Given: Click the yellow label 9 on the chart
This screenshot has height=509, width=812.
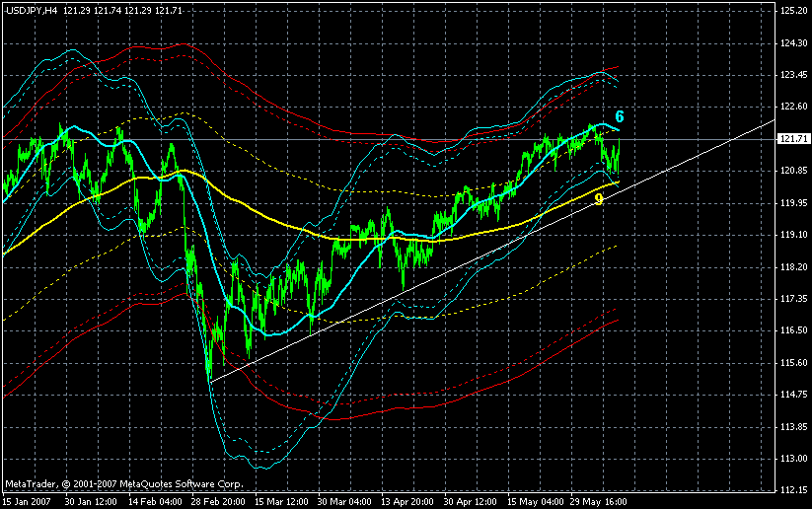Looking at the screenshot, I should 599,199.
